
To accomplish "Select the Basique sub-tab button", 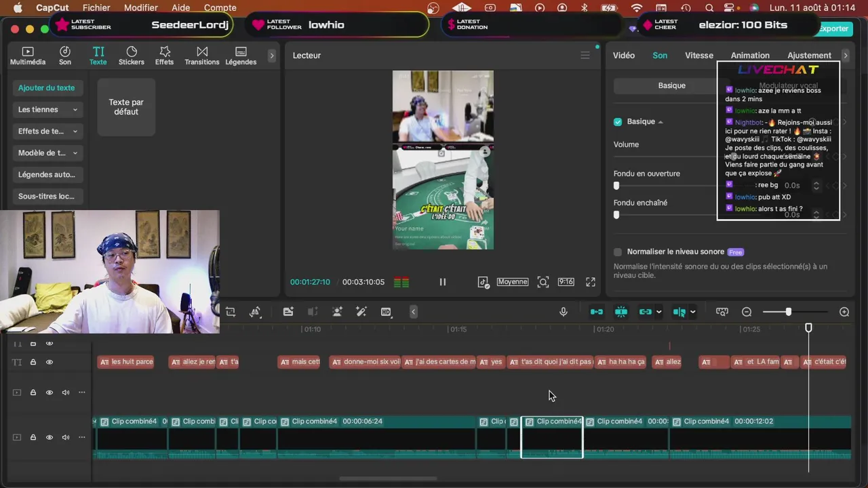I will [x=671, y=86].
